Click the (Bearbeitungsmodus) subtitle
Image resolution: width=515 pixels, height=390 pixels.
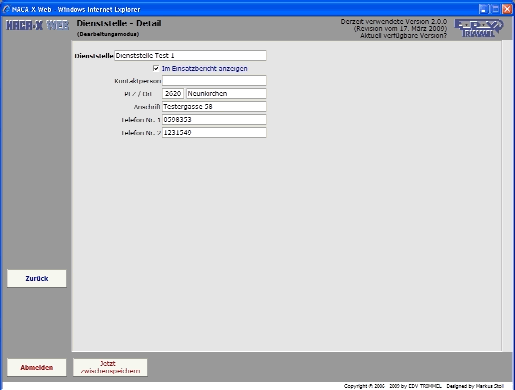pyautogui.click(x=108, y=34)
